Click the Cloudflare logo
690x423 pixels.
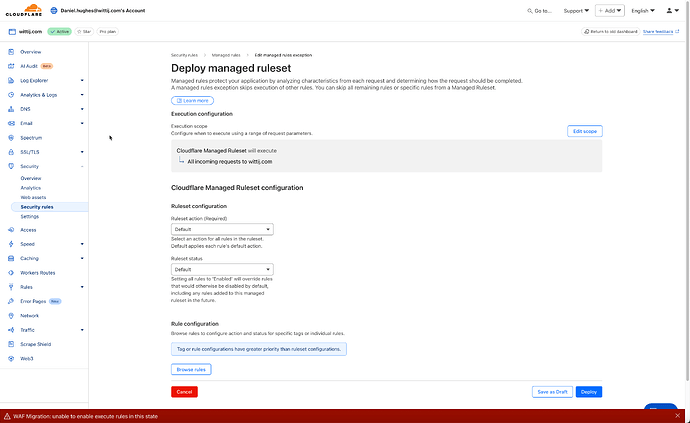point(24,10)
